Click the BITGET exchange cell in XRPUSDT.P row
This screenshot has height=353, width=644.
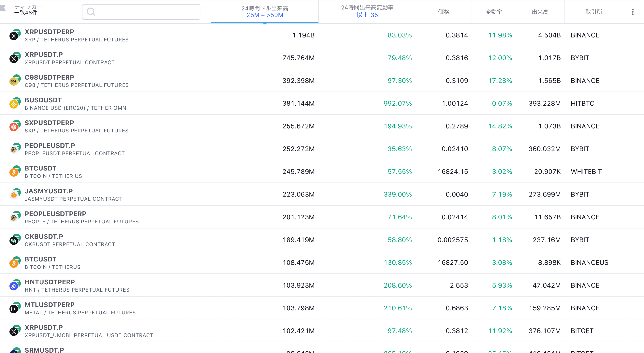pos(582,331)
